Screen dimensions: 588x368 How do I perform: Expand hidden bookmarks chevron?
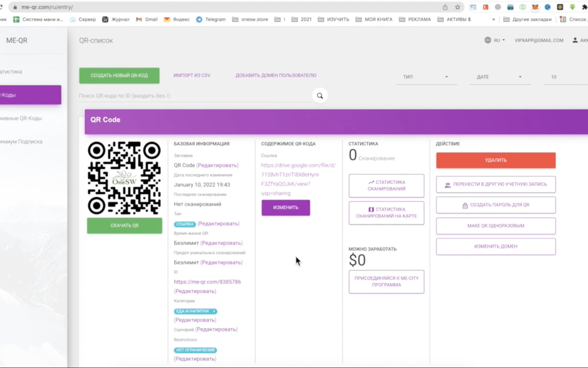click(x=493, y=19)
